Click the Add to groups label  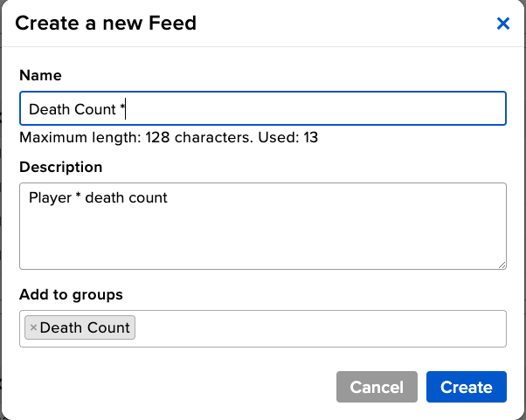click(71, 294)
